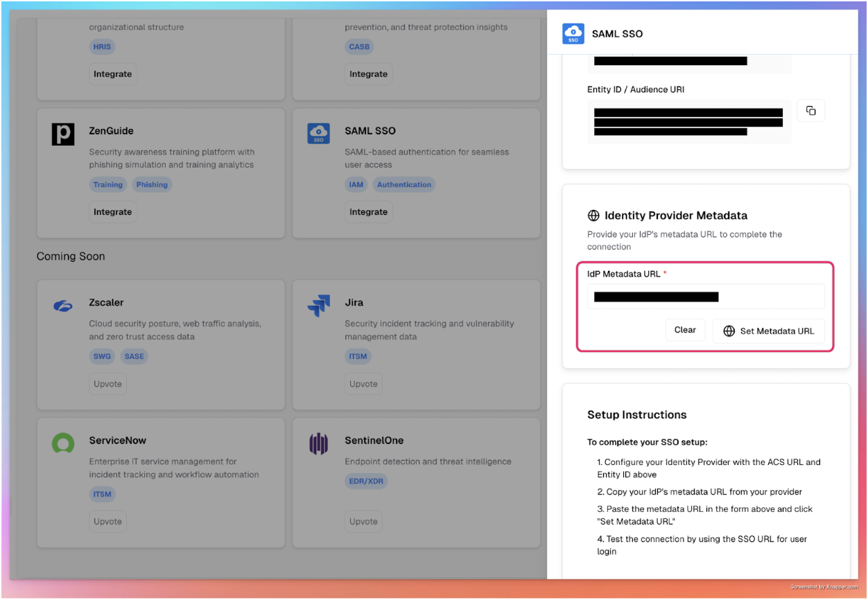The image size is (868, 600).
Task: Click Integrate on the SAML SSO card
Action: (368, 212)
